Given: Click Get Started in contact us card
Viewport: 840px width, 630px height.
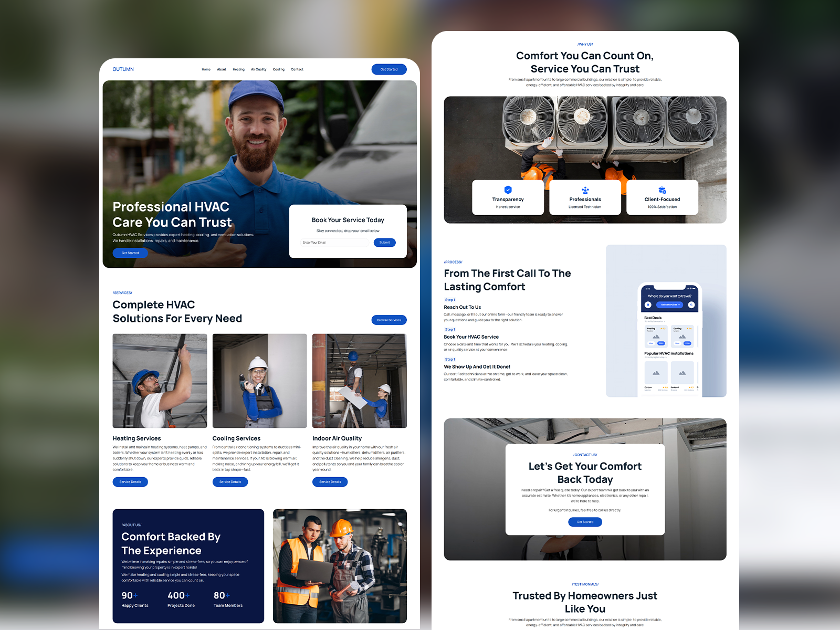Looking at the screenshot, I should (x=585, y=522).
